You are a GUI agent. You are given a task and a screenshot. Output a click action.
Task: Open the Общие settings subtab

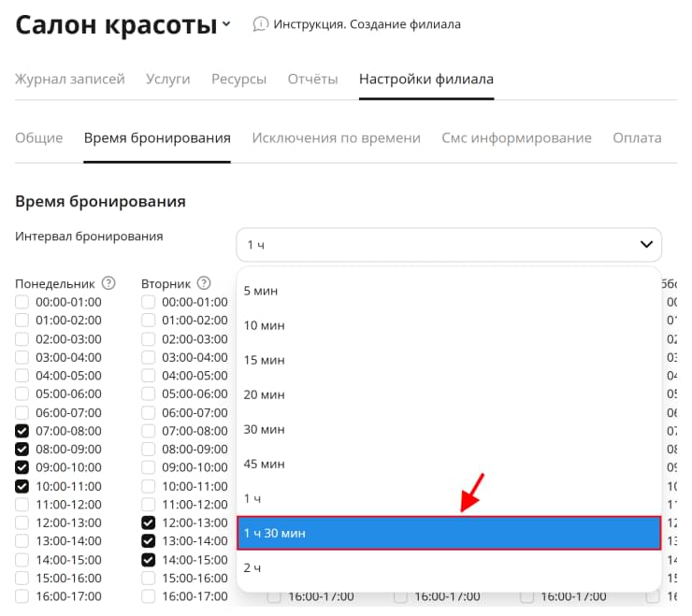(x=39, y=137)
